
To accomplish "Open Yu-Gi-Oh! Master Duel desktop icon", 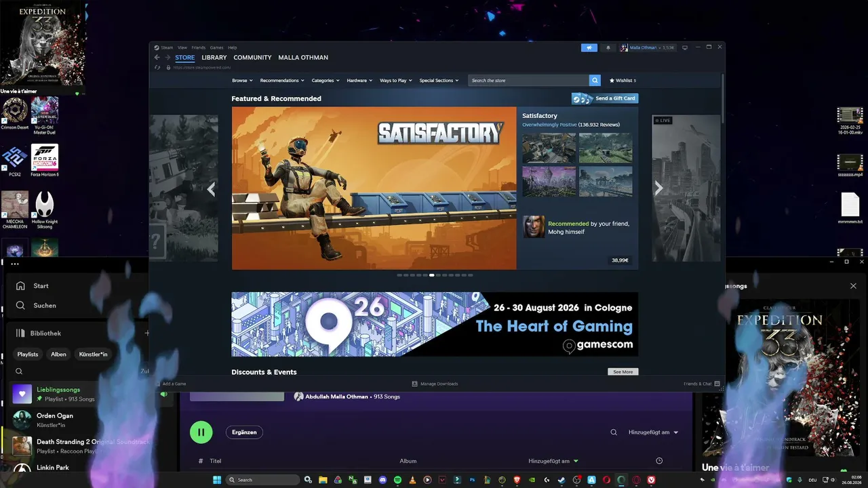I will (45, 115).
